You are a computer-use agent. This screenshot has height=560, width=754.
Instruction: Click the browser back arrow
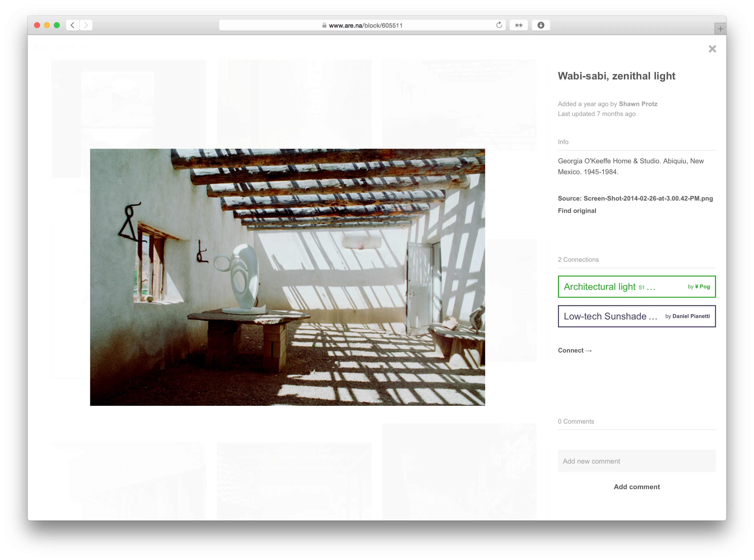(x=73, y=25)
